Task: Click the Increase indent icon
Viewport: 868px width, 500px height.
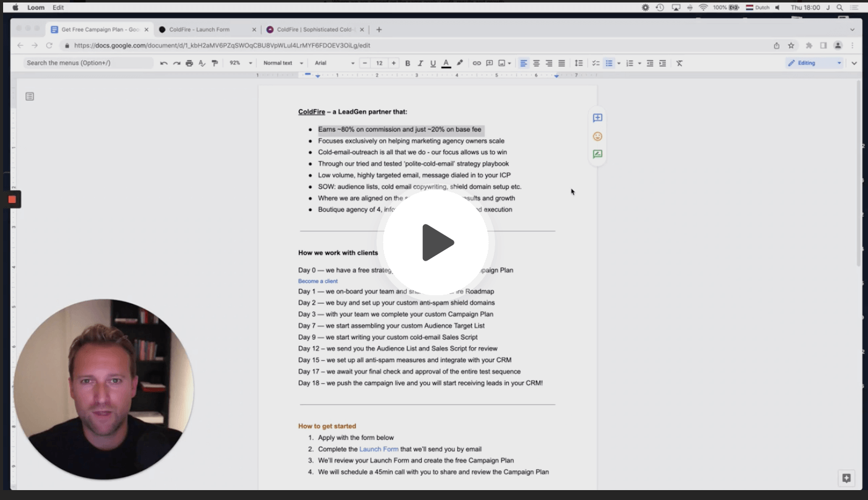Action: 663,63
